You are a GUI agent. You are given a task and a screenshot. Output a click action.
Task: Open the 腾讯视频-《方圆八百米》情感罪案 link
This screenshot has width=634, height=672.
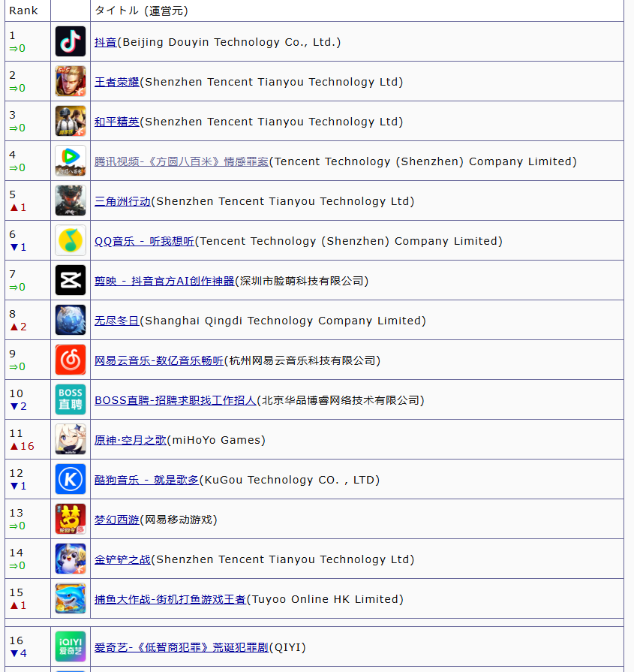click(x=182, y=161)
